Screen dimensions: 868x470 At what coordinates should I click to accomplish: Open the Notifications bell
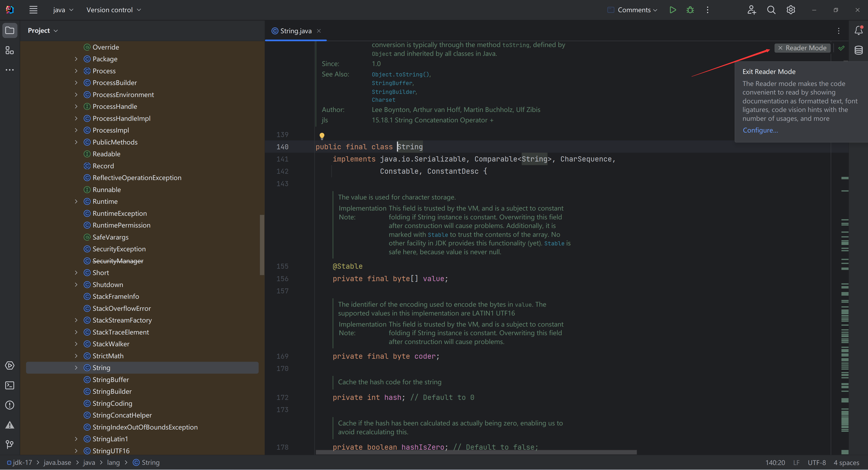859,30
